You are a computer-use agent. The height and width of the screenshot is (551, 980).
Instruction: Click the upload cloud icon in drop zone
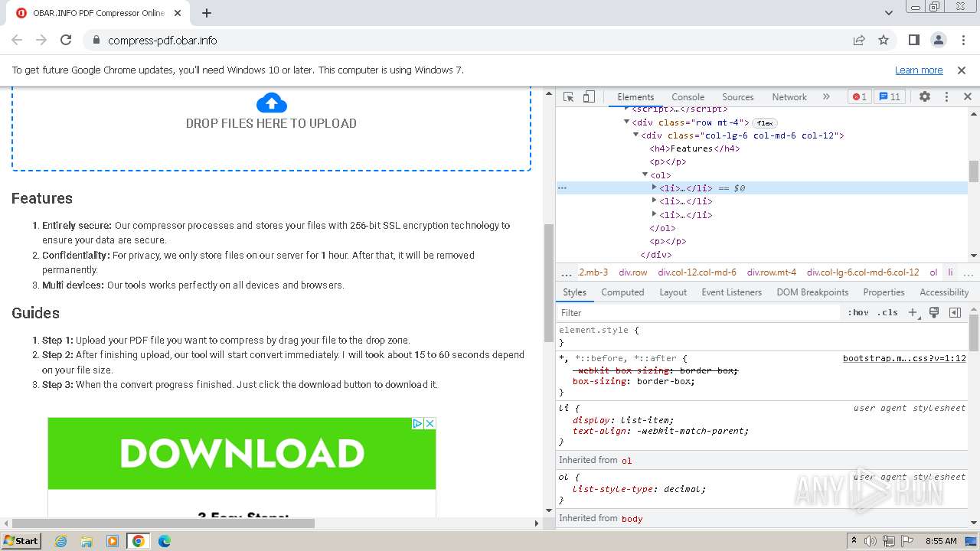271,103
